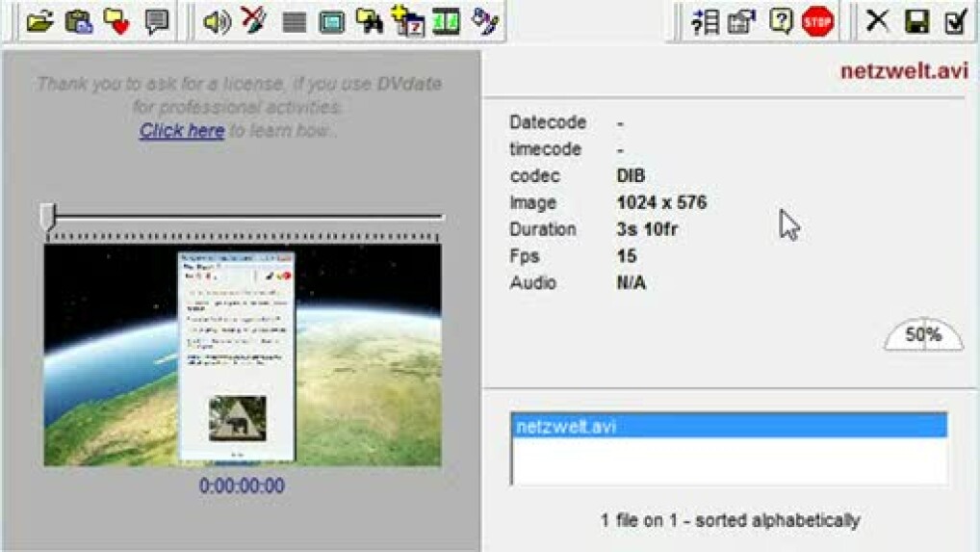Image resolution: width=980 pixels, height=552 pixels.
Task: Open the 'Click here' license link
Action: pos(182,130)
